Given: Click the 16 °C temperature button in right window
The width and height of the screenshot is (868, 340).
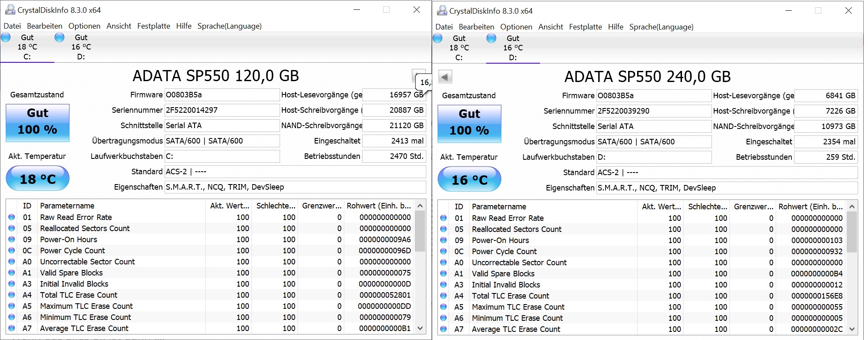Looking at the screenshot, I should pos(469,179).
